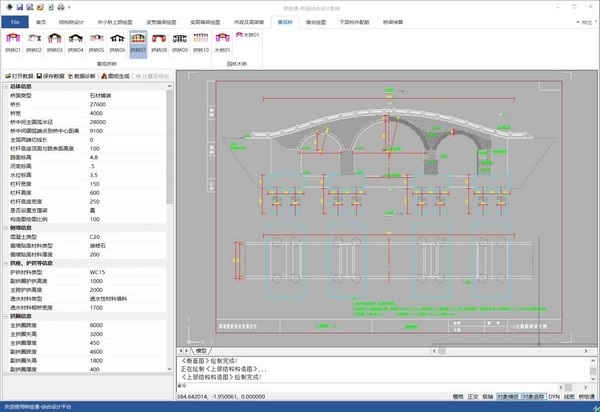Choose the 拱桥05 bridge template

tap(96, 42)
